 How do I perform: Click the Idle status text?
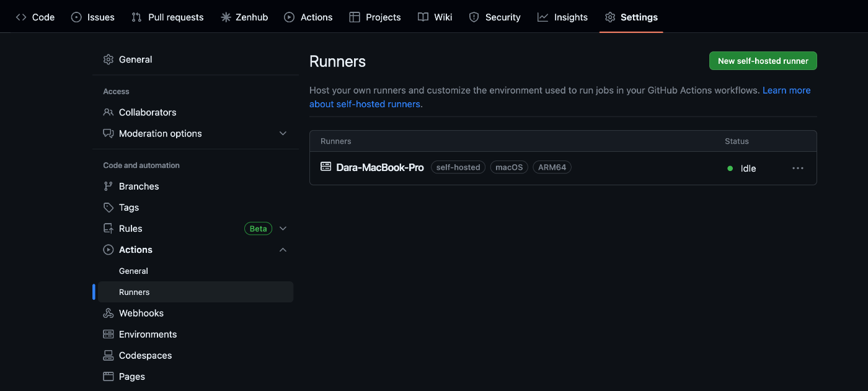[x=748, y=169]
